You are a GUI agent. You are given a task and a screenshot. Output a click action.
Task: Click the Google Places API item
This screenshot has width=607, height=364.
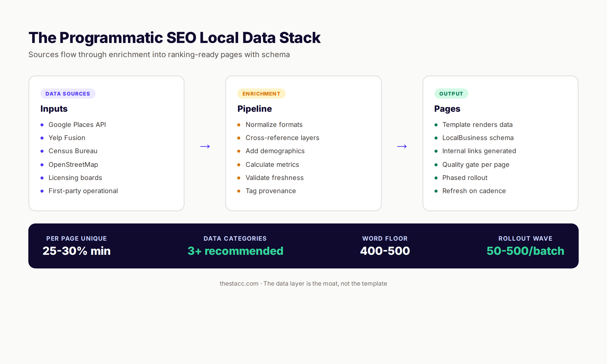77,125
